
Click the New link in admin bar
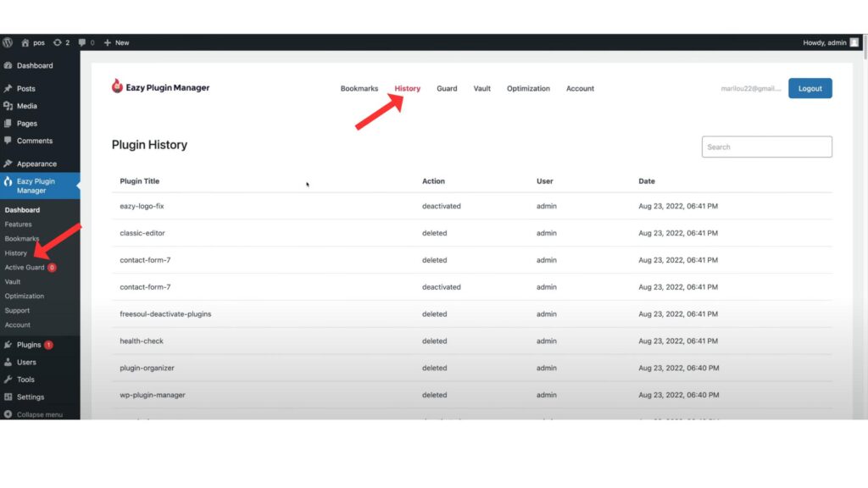[122, 42]
